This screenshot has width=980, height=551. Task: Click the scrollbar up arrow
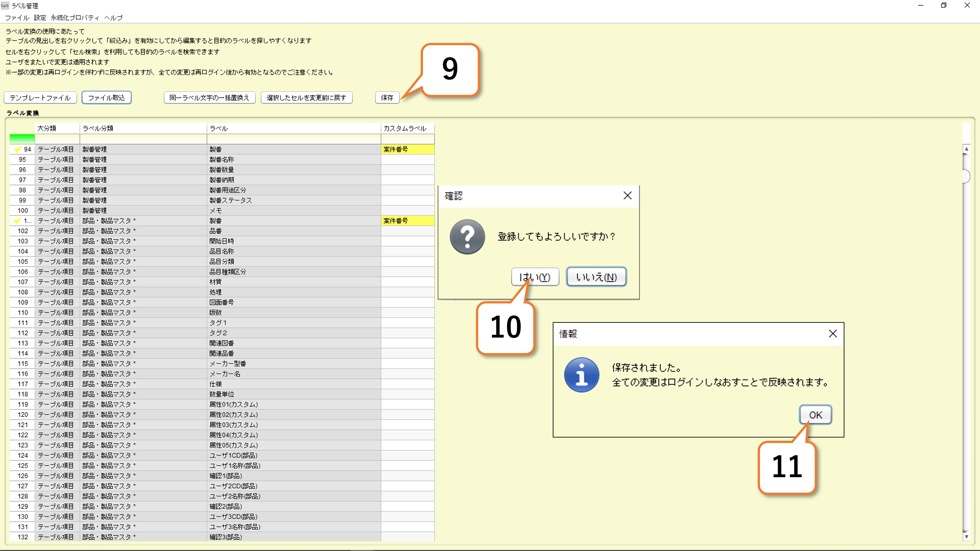(966, 149)
